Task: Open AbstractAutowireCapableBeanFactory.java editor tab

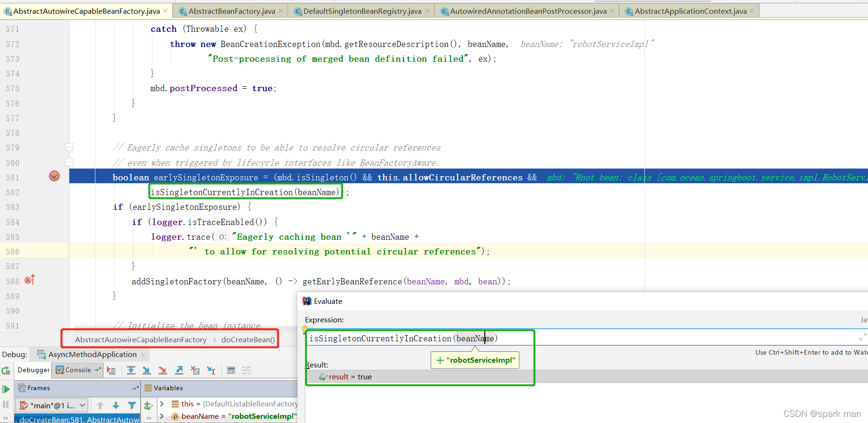Action: point(86,11)
